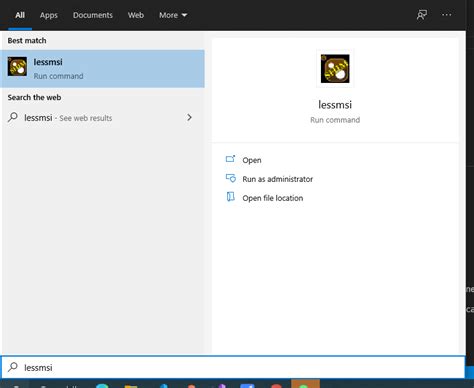Click the large lessmsi preview icon
Screen dimensions: 474x388
335,69
